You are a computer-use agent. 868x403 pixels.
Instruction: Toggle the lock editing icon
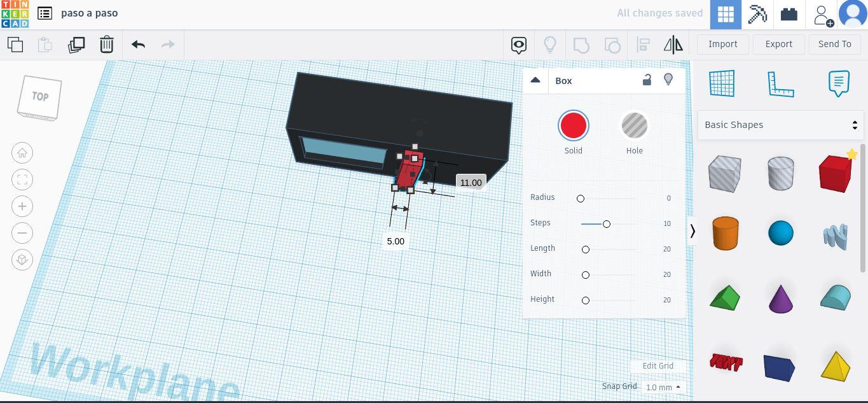coord(647,80)
